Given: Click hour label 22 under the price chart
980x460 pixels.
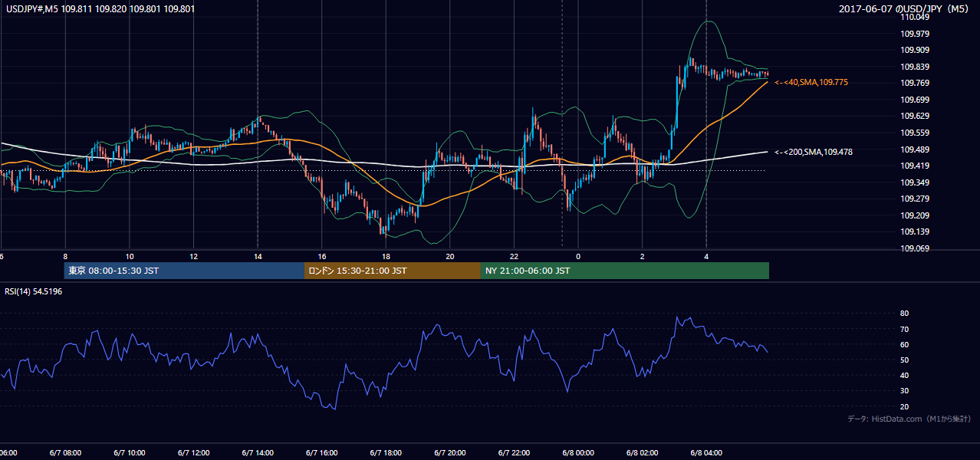Looking at the screenshot, I should (x=515, y=256).
